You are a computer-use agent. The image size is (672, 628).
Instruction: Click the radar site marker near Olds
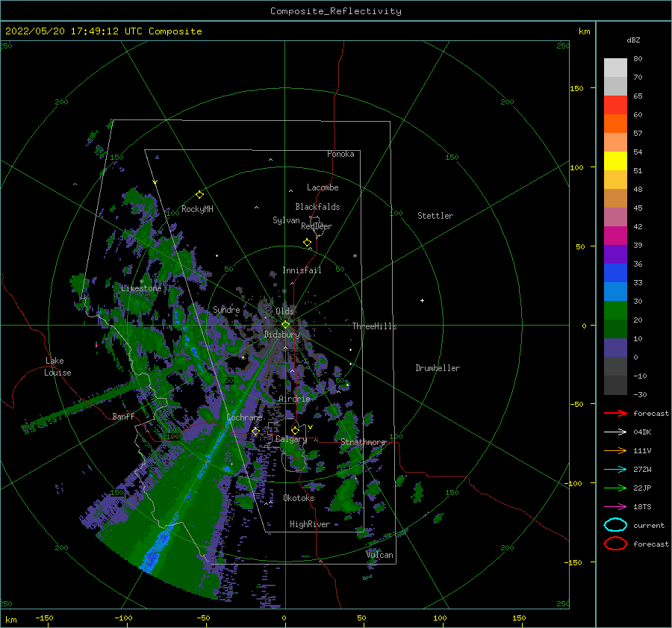coord(285,325)
